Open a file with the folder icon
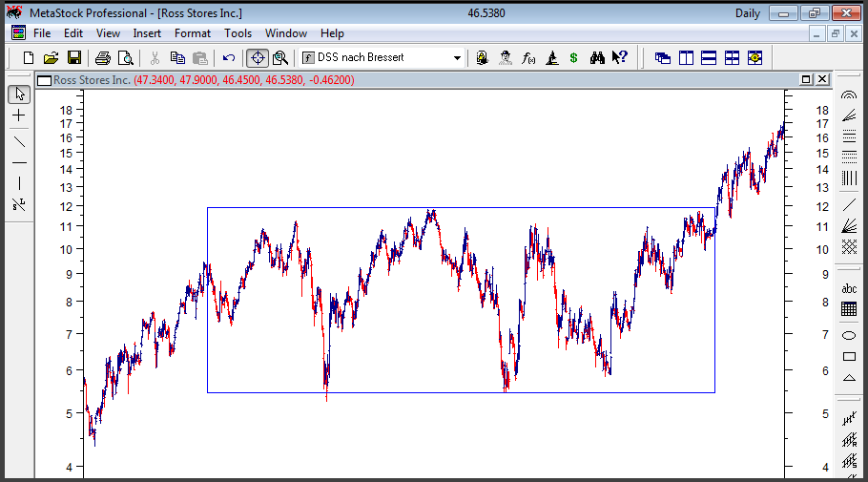868x482 pixels. (x=51, y=57)
